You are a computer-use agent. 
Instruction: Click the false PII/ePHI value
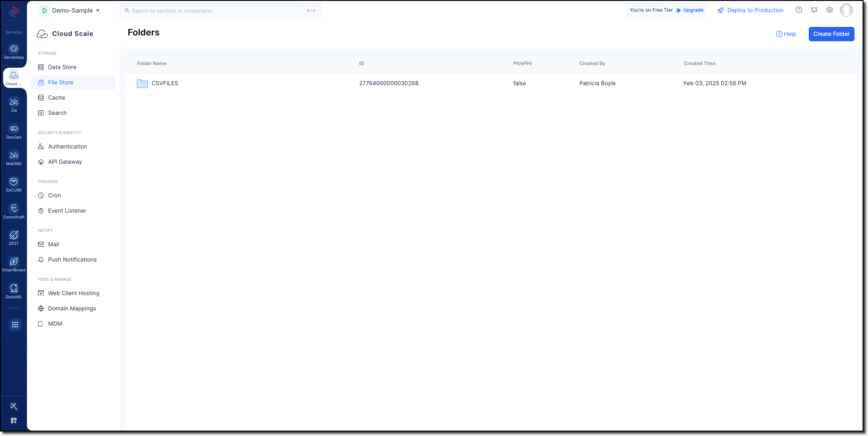(x=519, y=83)
